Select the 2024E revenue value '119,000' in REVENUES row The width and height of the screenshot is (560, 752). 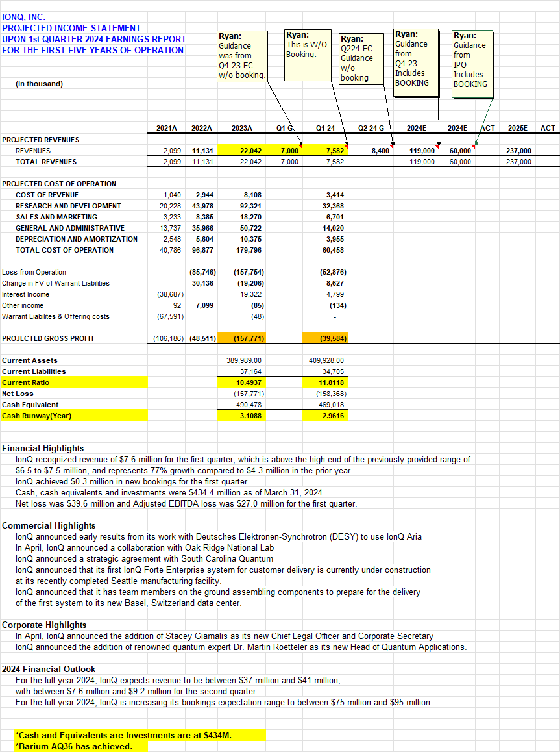[x=422, y=151]
